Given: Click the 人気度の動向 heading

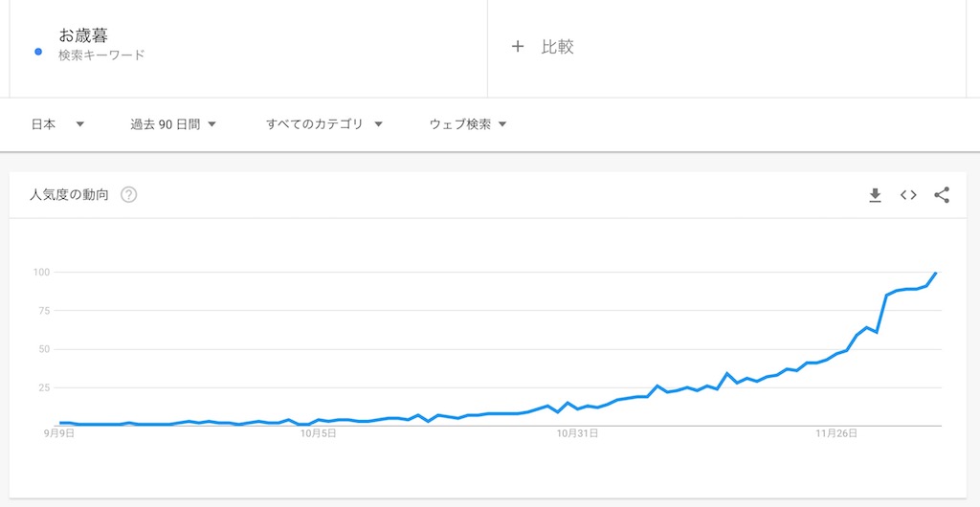Looking at the screenshot, I should [69, 195].
